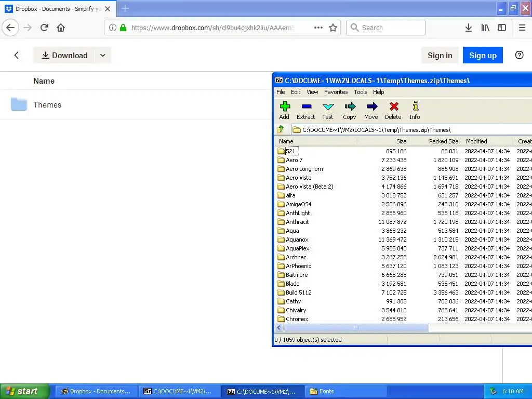
Task: Open the page actions three-dots menu
Action: pyautogui.click(x=318, y=28)
